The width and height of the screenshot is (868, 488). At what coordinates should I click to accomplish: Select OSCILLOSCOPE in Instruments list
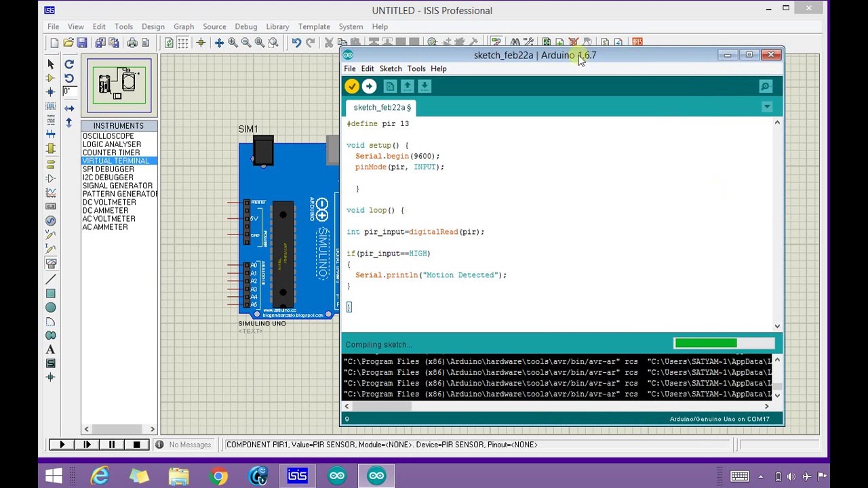tap(108, 136)
